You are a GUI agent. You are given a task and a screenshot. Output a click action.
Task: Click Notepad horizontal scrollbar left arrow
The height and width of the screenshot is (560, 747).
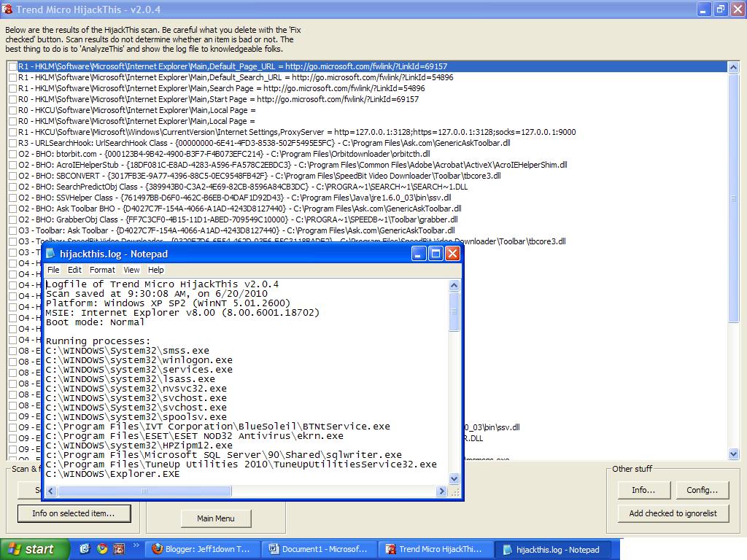52,491
